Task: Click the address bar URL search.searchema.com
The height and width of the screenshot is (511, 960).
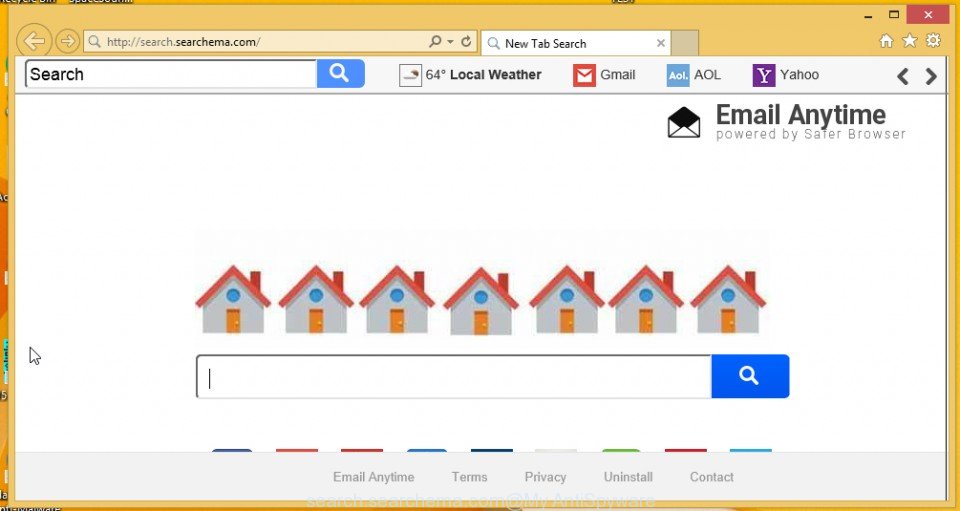Action: [184, 42]
